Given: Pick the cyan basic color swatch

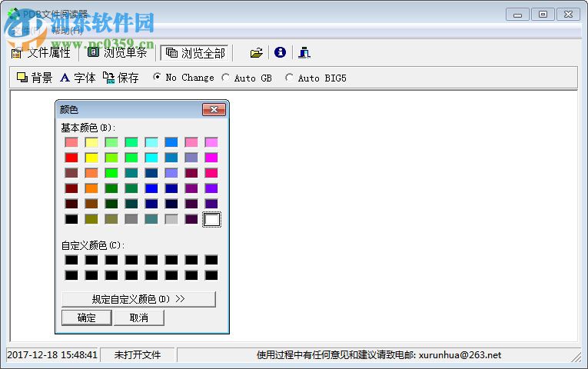Looking at the screenshot, I should click(151, 158).
